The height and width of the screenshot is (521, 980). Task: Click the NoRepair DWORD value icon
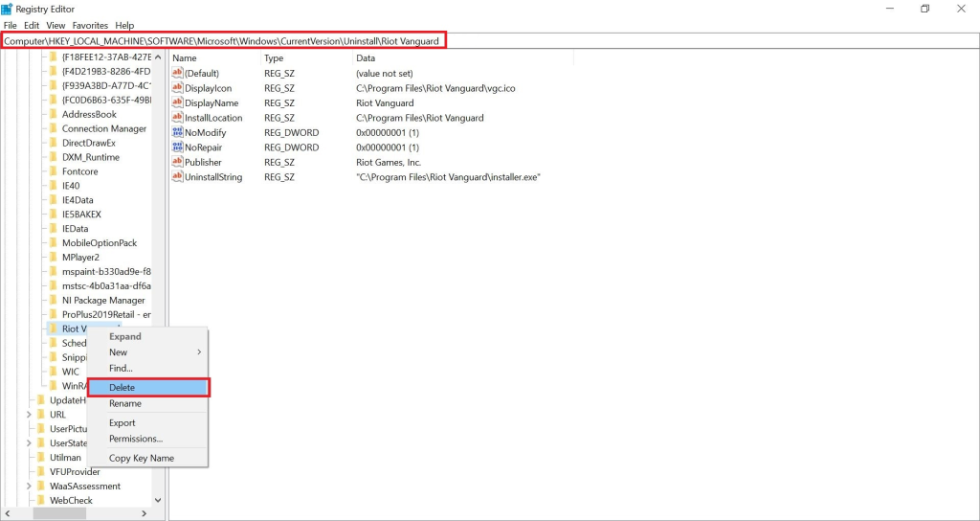177,147
